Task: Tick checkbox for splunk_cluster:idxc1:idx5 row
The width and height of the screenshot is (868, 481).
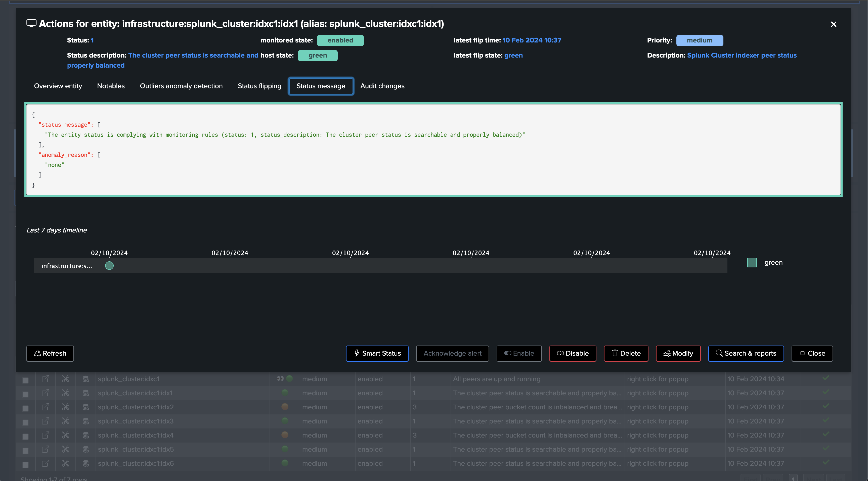Action: pos(25,450)
